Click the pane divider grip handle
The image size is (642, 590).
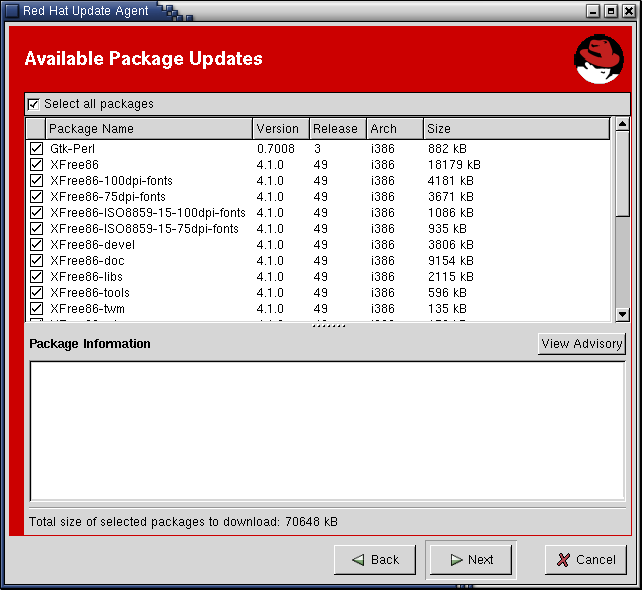[328, 326]
